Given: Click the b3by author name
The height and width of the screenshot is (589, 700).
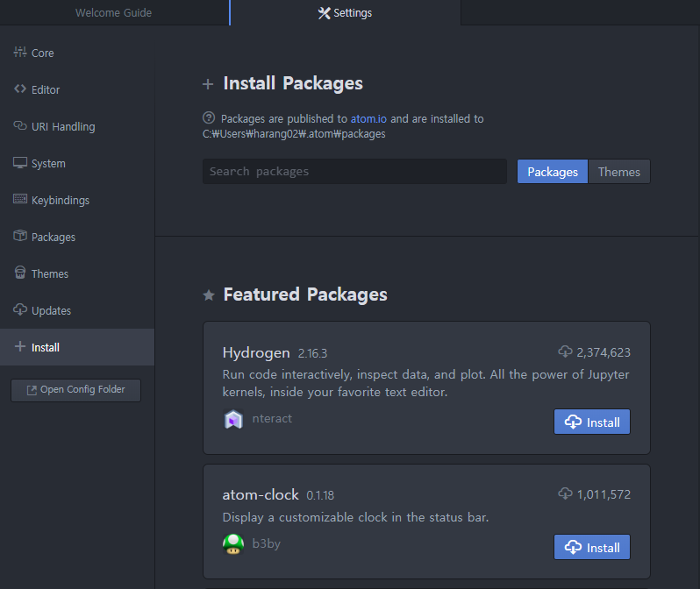Looking at the screenshot, I should pos(266,543).
